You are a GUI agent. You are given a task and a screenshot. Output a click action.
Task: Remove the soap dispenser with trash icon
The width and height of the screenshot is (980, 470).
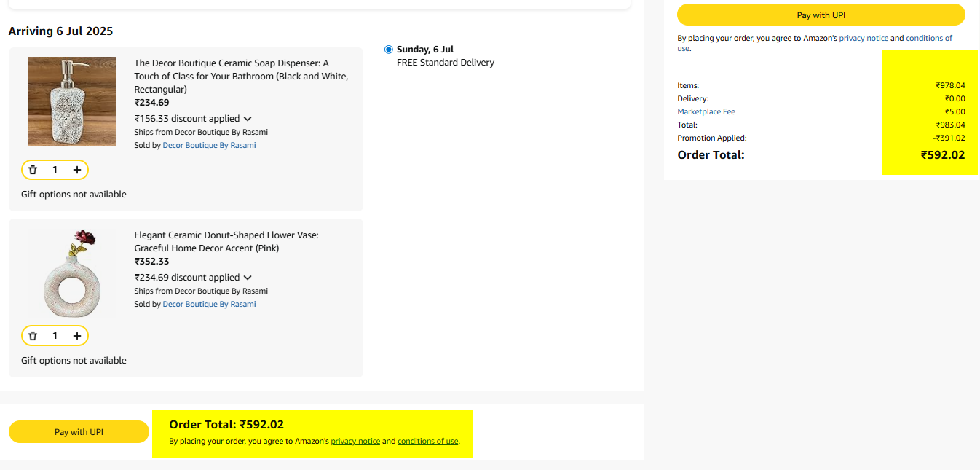[x=33, y=170]
